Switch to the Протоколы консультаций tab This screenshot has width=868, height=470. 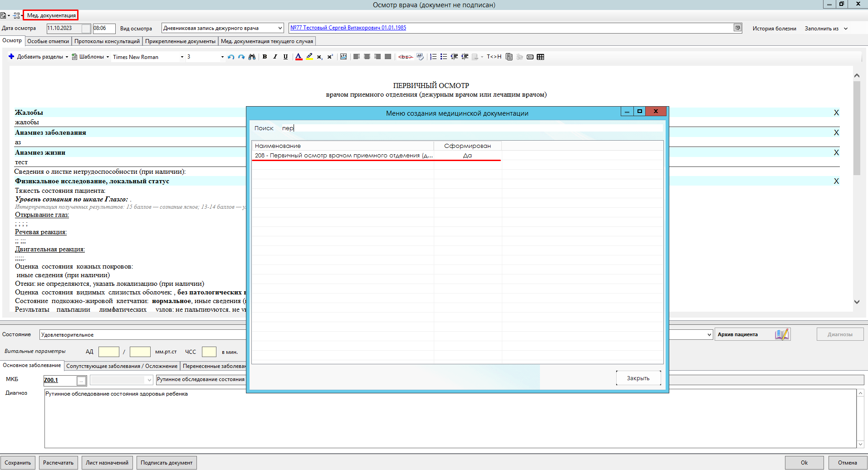click(107, 41)
